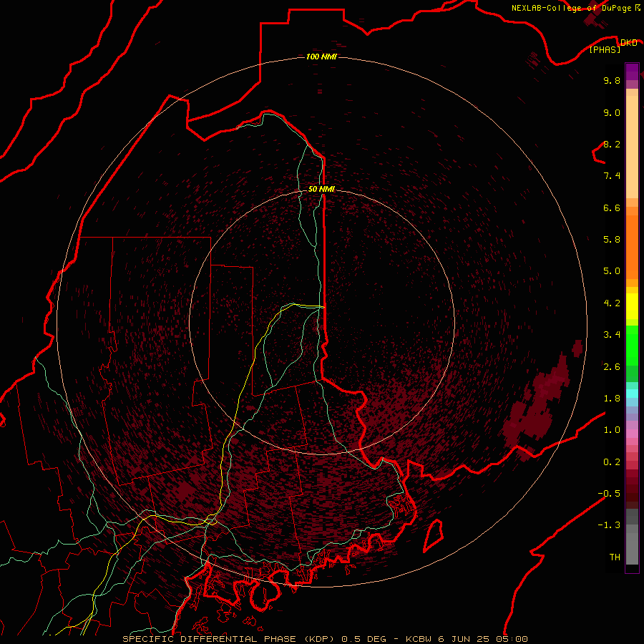Click the large dark red echo southeast of radar
This screenshot has height=644, width=644.
538,404
